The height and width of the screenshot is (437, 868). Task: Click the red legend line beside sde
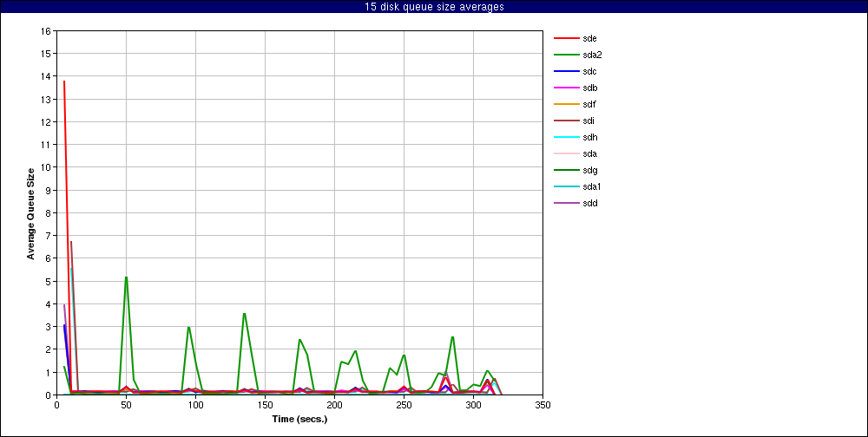point(566,38)
